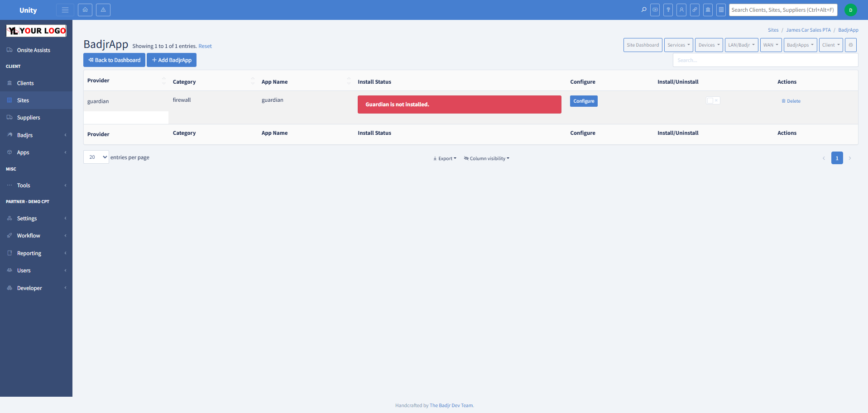Click the previous page arrow
Image resolution: width=868 pixels, height=413 pixels.
(x=824, y=158)
